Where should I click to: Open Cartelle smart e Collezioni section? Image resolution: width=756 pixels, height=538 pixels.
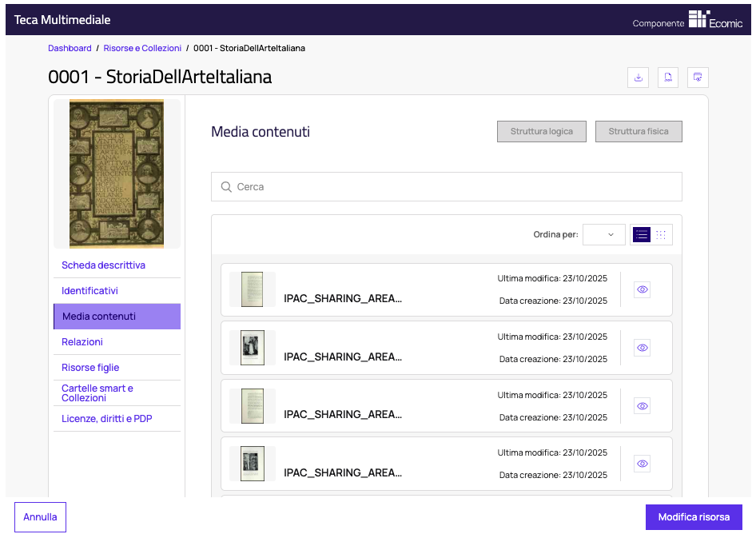[x=97, y=393]
